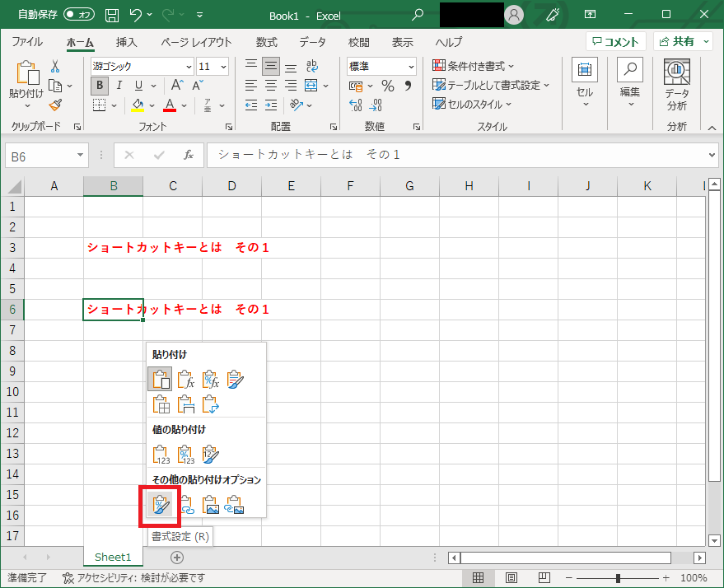
Task: Choose Transpose paste option
Action: pos(211,404)
